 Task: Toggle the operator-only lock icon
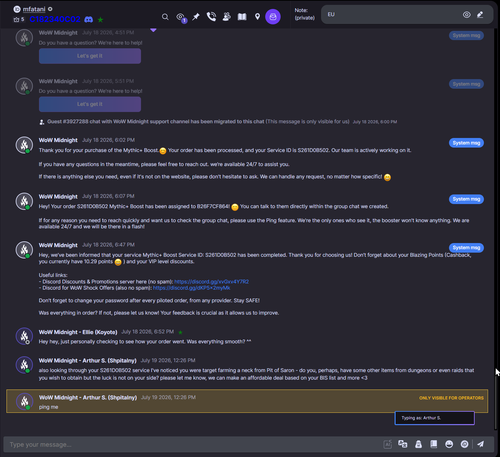click(418, 444)
